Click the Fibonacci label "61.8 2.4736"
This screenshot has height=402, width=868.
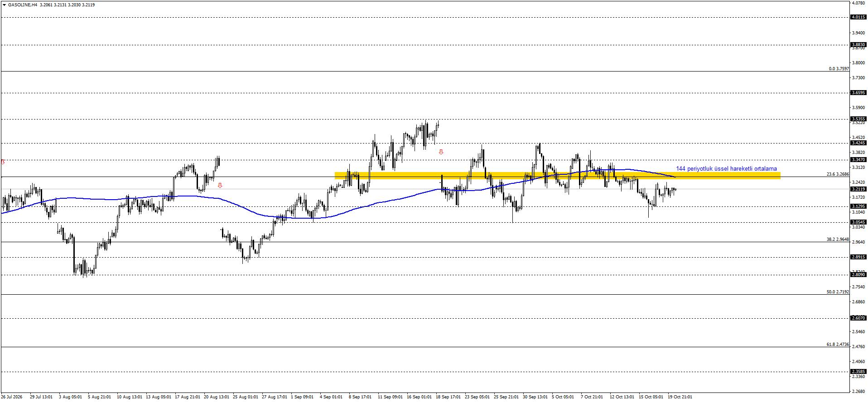point(838,345)
